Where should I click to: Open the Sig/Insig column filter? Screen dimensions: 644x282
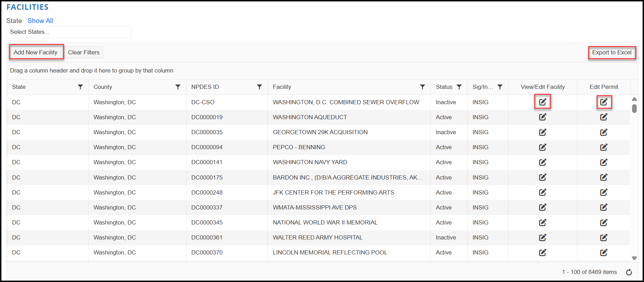coord(500,87)
